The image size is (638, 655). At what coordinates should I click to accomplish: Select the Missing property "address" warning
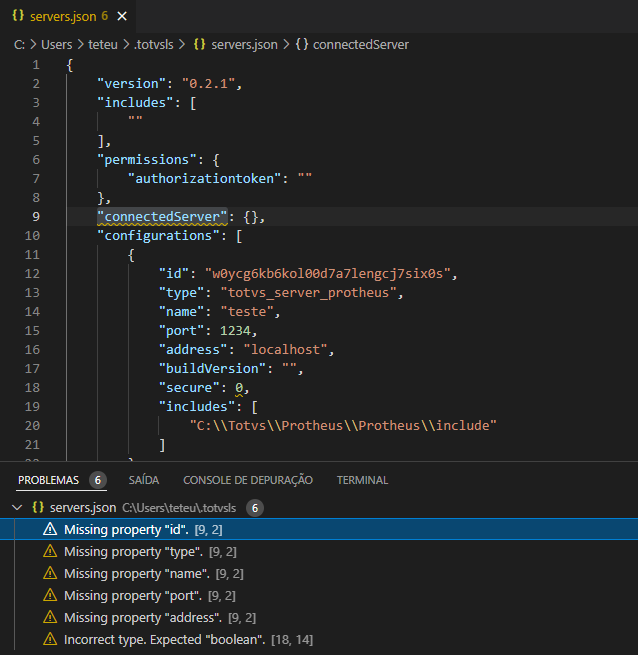click(x=319, y=617)
